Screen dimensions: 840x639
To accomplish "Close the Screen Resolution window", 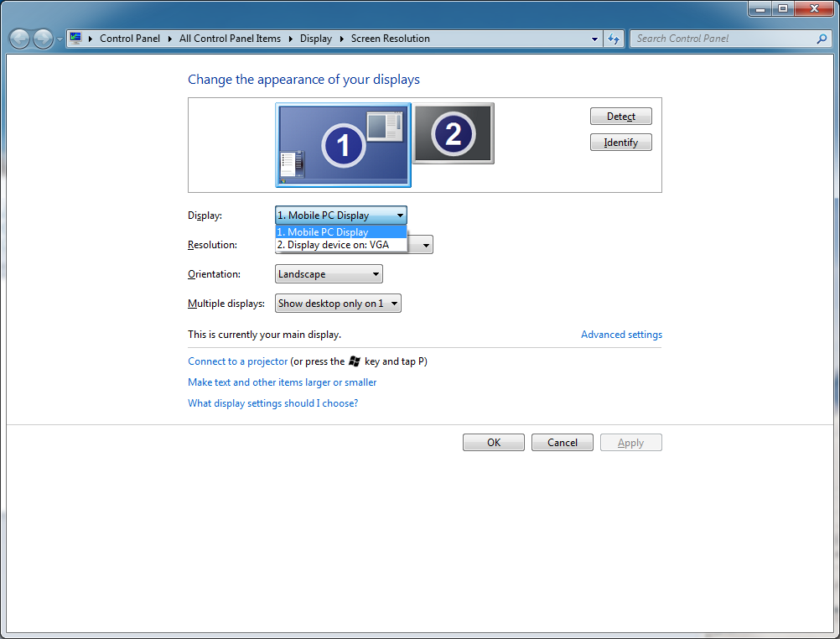I will 814,9.
